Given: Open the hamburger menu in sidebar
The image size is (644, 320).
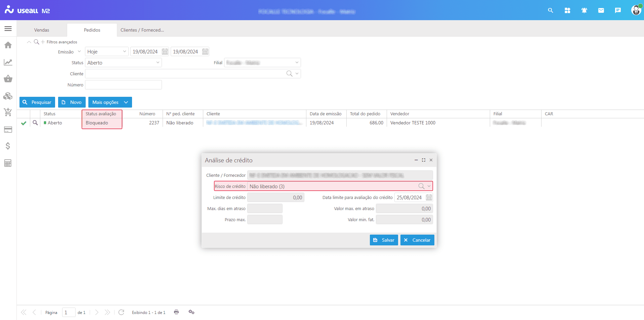Looking at the screenshot, I should (x=8, y=29).
